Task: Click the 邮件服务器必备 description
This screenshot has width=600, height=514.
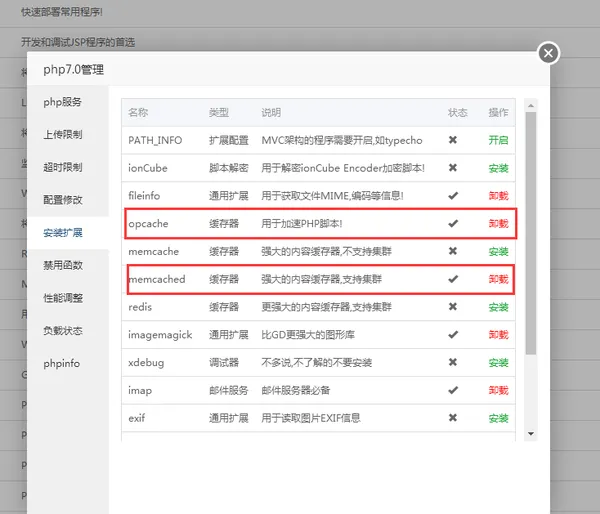Action: click(x=295, y=390)
